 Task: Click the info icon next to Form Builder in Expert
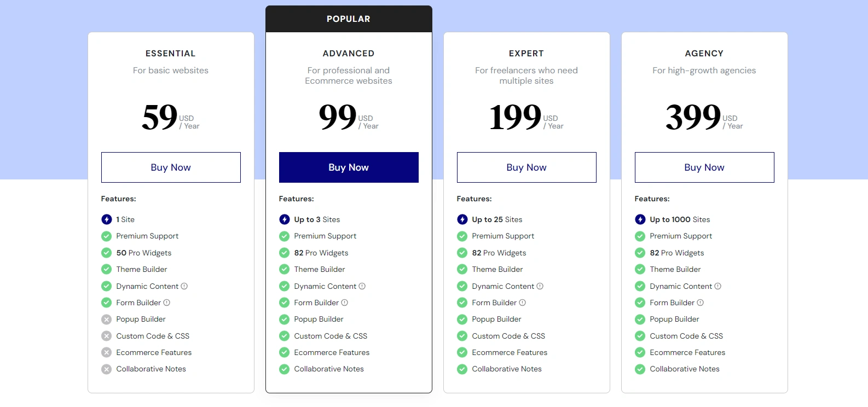[523, 303]
